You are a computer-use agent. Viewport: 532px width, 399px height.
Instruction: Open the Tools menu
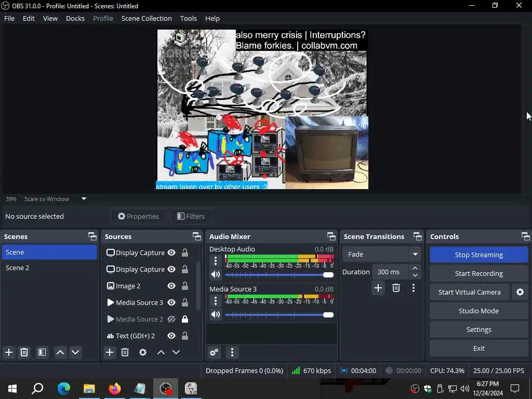click(x=188, y=18)
